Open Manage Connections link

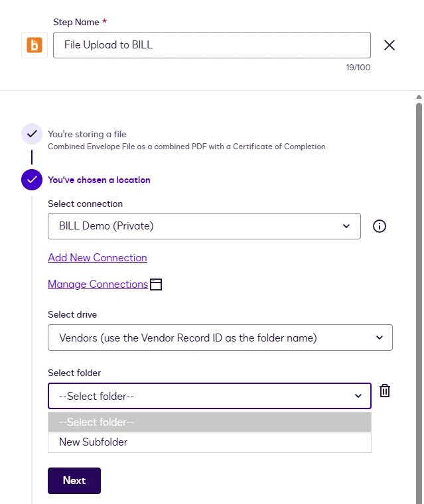(98, 284)
